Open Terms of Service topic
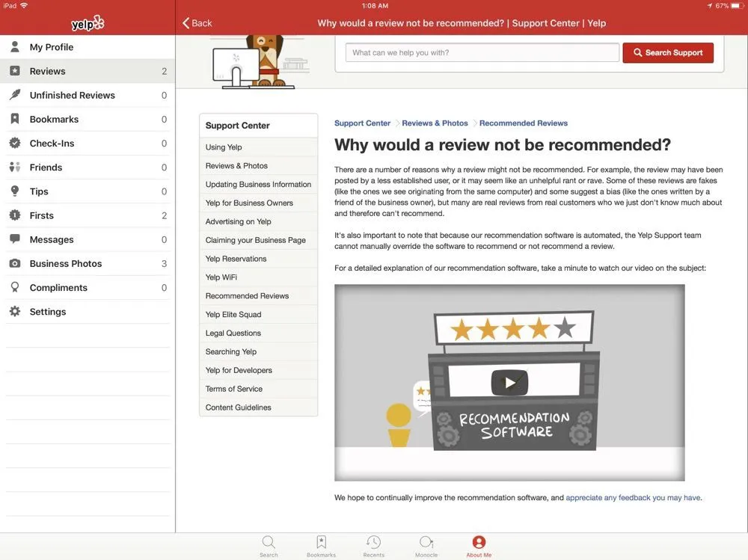748x560 pixels. tap(259, 389)
